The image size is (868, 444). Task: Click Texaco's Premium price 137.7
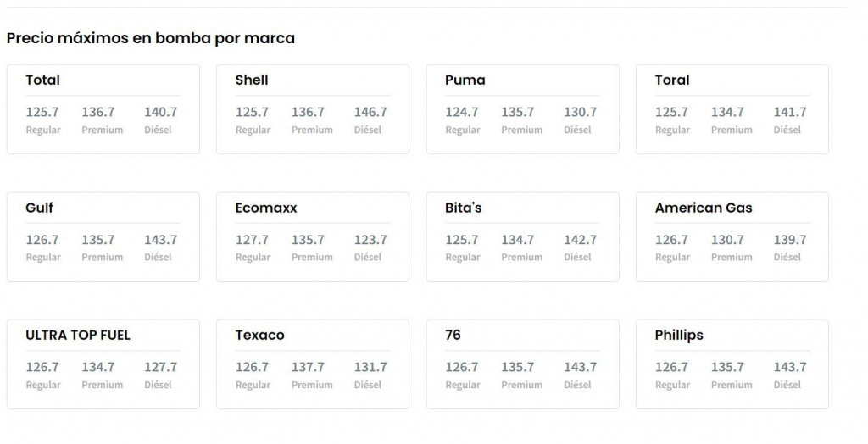pyautogui.click(x=308, y=367)
